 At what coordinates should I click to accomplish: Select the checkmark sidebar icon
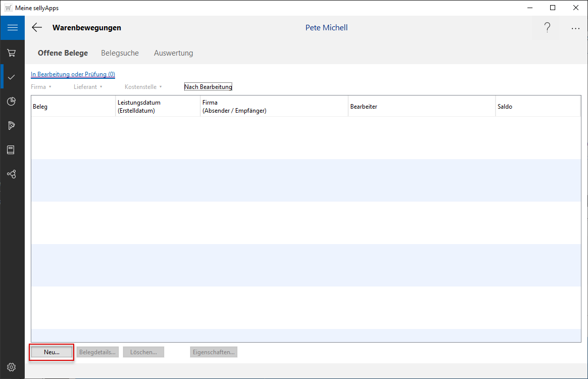[x=12, y=77]
